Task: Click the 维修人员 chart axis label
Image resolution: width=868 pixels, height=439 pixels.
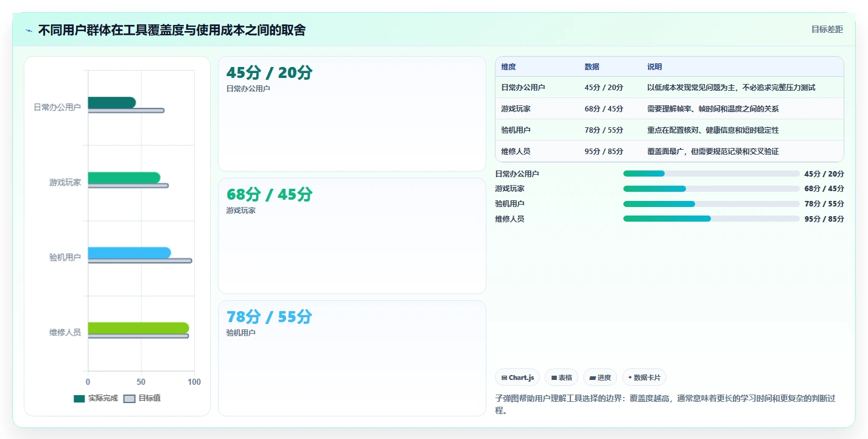Action: point(65,332)
